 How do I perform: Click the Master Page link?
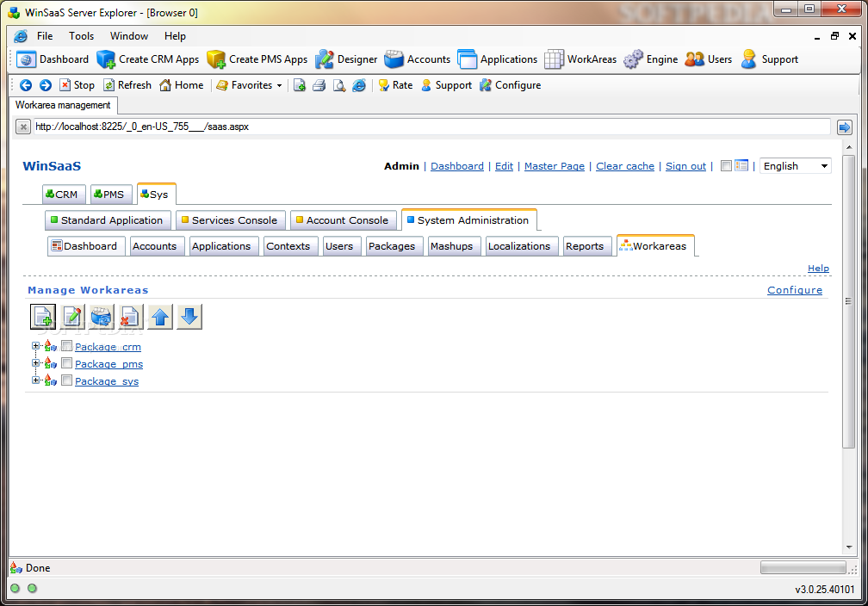pos(555,166)
